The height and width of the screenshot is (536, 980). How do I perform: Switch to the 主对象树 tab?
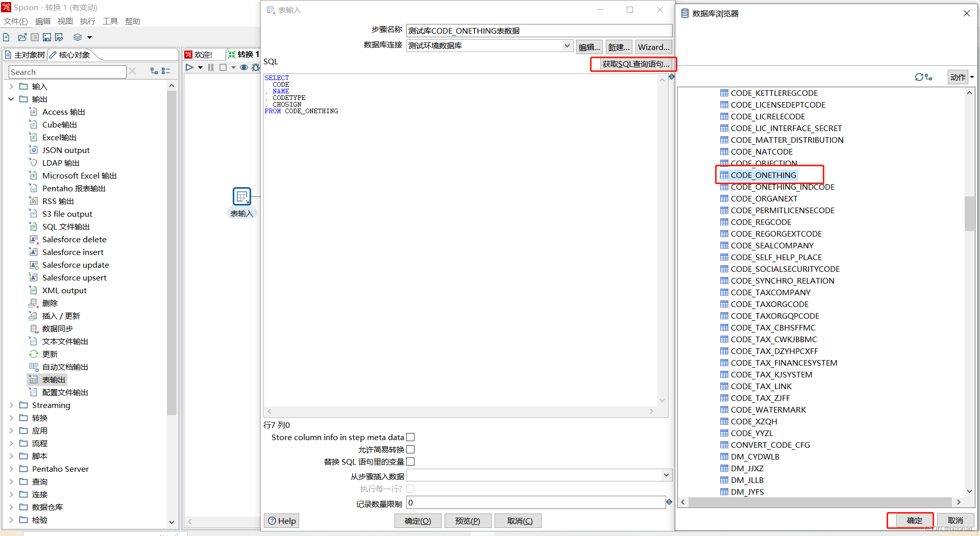(24, 55)
